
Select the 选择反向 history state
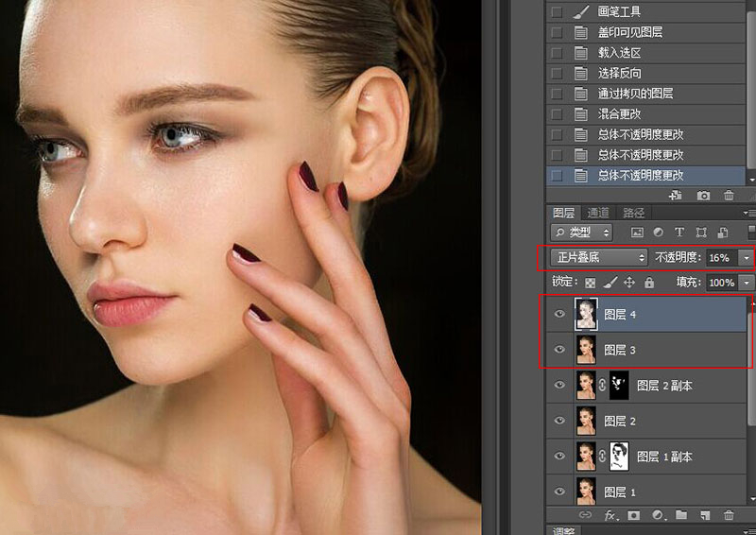pyautogui.click(x=645, y=73)
